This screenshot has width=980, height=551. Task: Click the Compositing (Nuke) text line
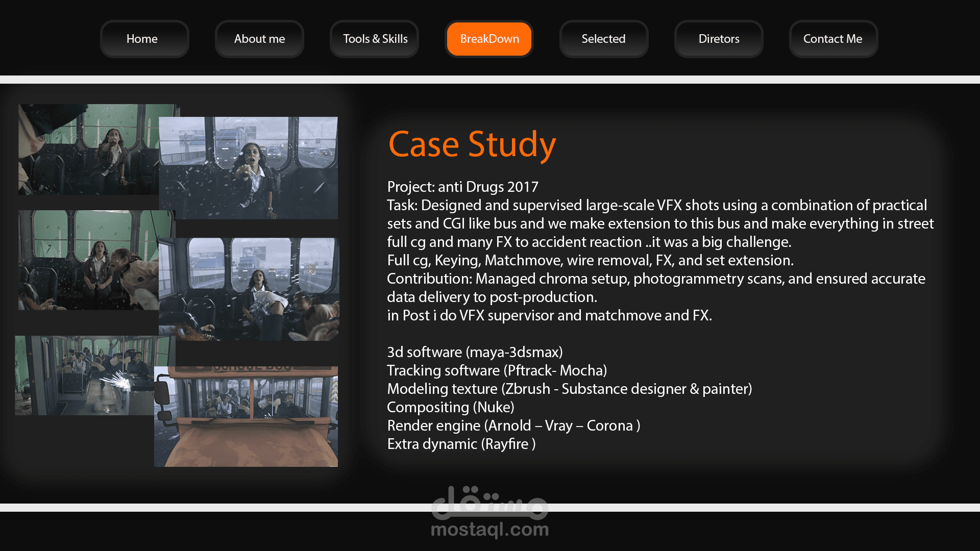tap(450, 407)
